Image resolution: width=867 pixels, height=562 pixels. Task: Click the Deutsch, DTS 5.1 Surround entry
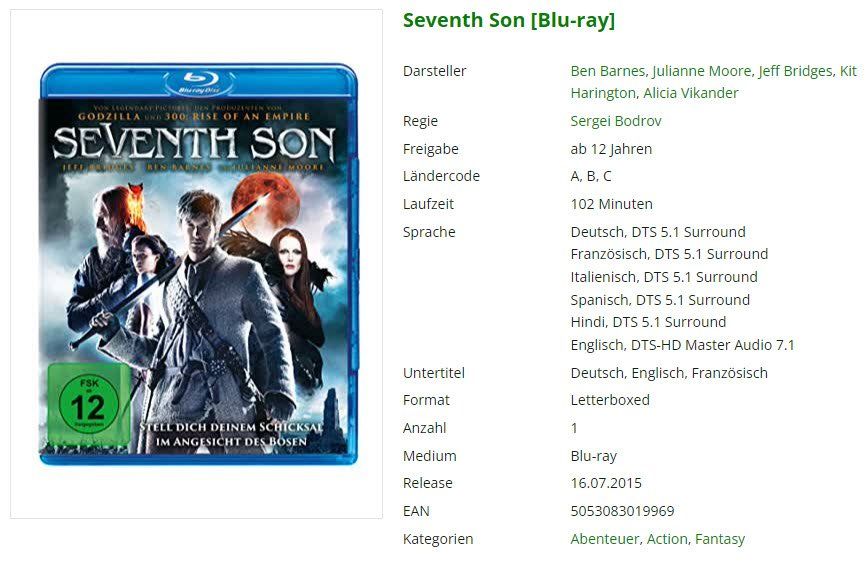[x=658, y=232]
